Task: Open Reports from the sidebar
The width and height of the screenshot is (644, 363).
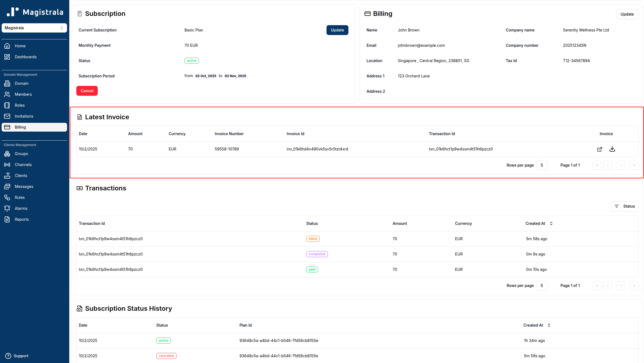Action: (x=22, y=219)
